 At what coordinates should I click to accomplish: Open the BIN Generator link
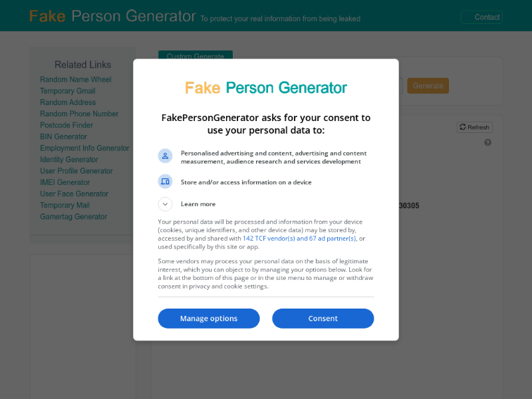(x=63, y=136)
